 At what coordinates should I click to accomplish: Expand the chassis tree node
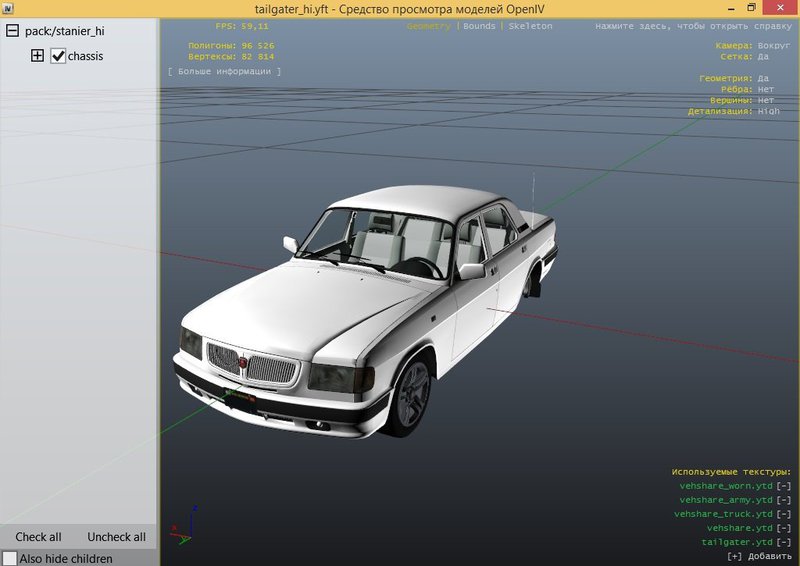click(x=37, y=56)
